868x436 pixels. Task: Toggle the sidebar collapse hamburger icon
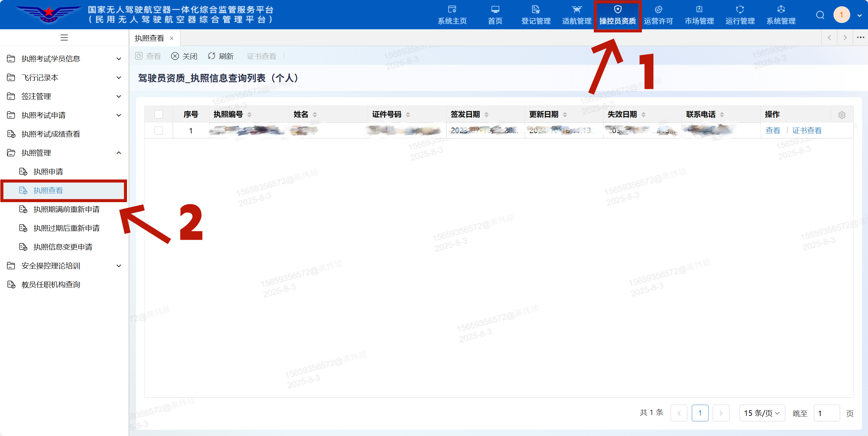click(x=64, y=38)
